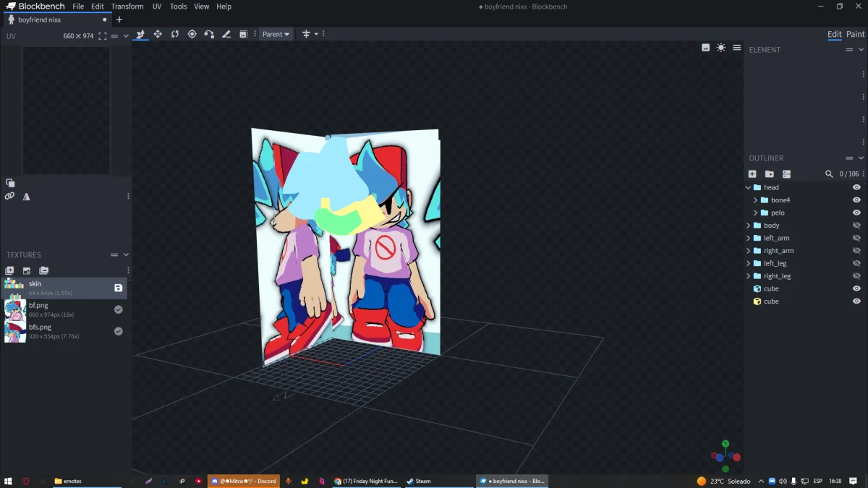Select the Move tool in the toolbar
This screenshot has width=868, height=488.
140,34
